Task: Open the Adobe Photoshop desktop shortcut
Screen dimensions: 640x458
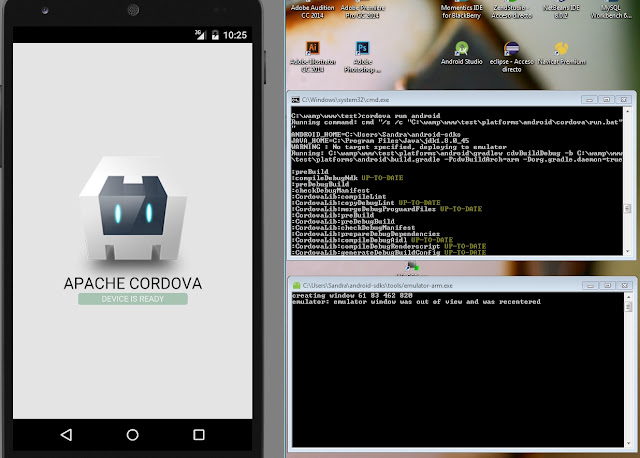Action: pyautogui.click(x=362, y=56)
